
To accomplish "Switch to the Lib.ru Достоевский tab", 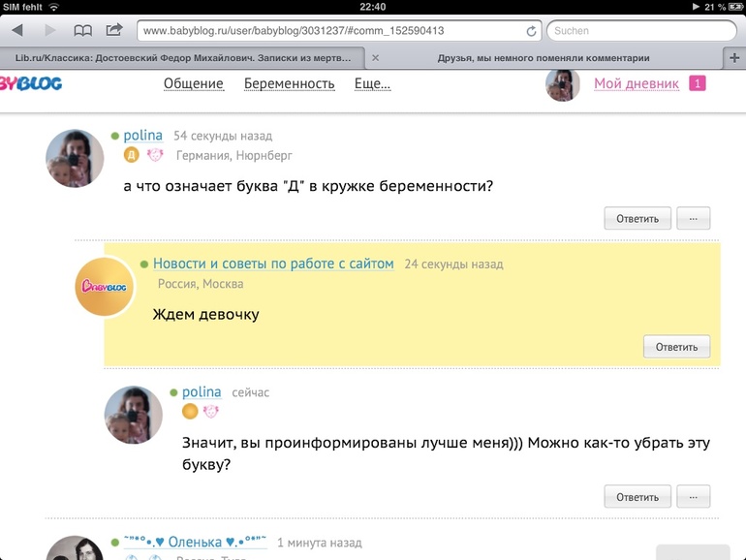I will pyautogui.click(x=183, y=58).
